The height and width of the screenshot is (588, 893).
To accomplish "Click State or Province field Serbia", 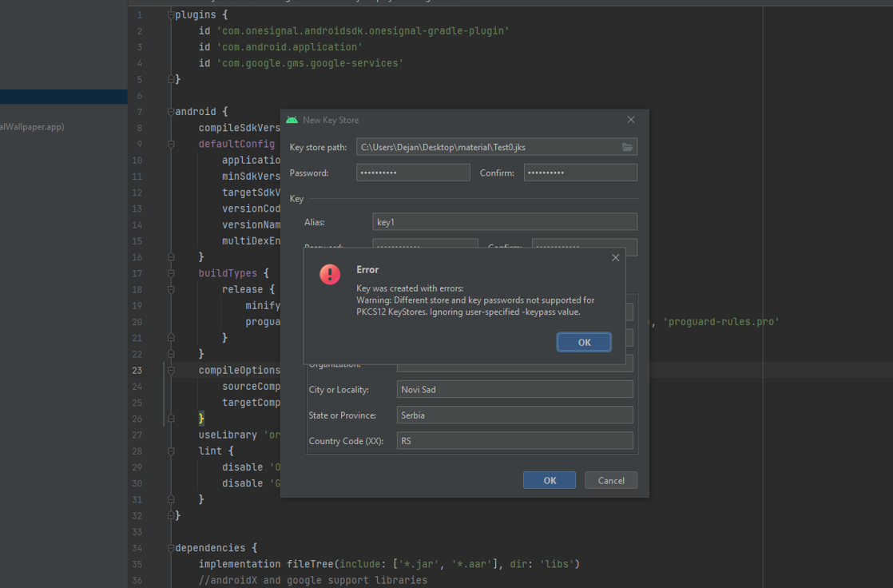I will (515, 415).
